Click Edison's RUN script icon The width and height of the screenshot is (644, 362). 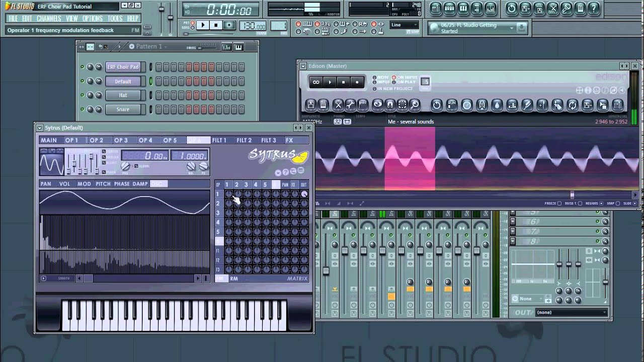452,105
